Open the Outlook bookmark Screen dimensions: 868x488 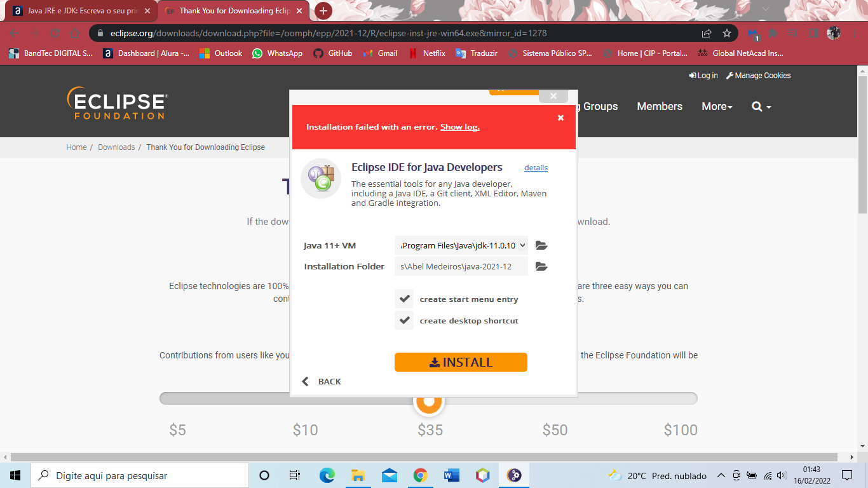coord(220,53)
